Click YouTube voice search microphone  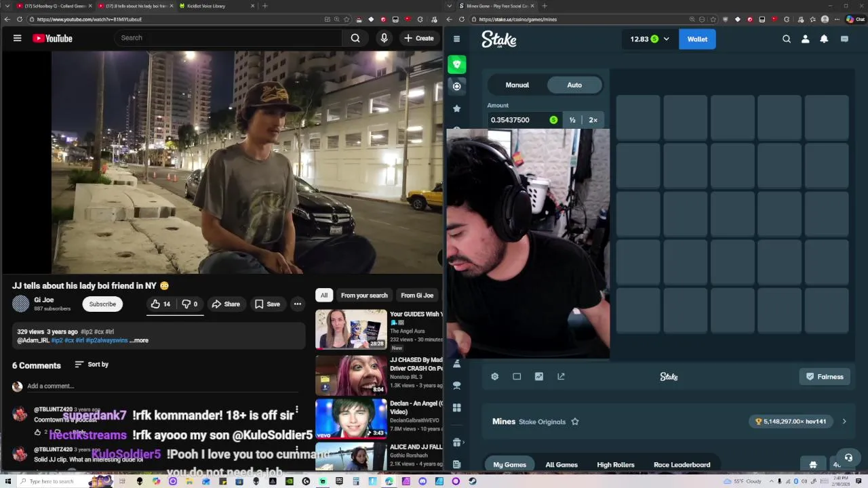click(384, 38)
